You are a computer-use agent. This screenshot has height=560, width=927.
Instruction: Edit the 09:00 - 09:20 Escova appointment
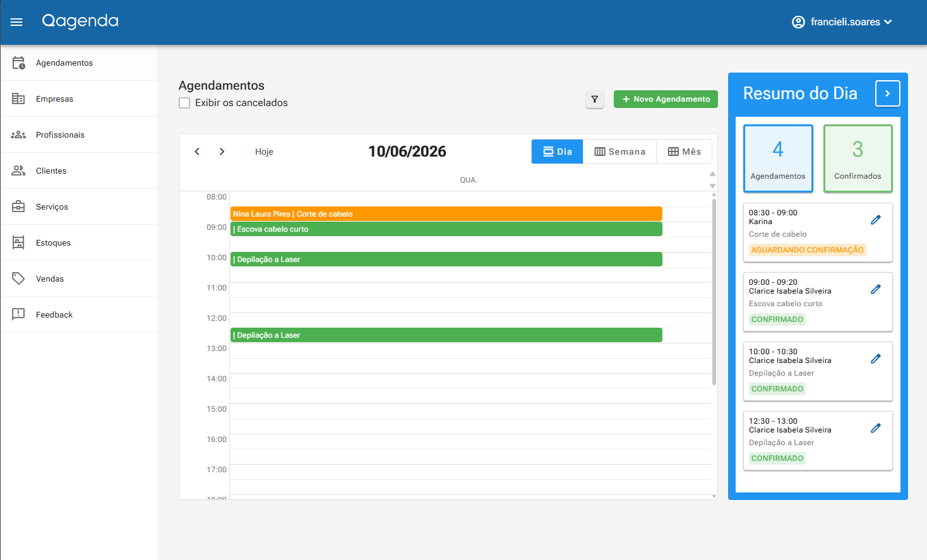point(876,289)
